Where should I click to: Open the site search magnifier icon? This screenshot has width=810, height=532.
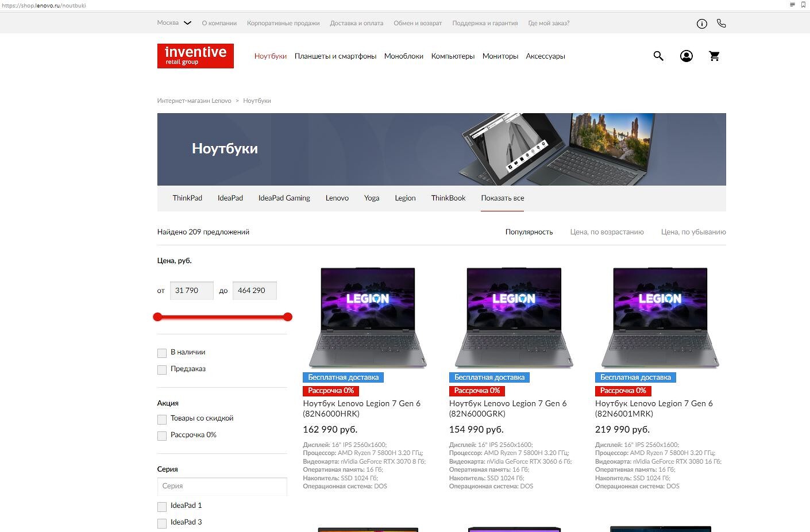click(x=658, y=56)
